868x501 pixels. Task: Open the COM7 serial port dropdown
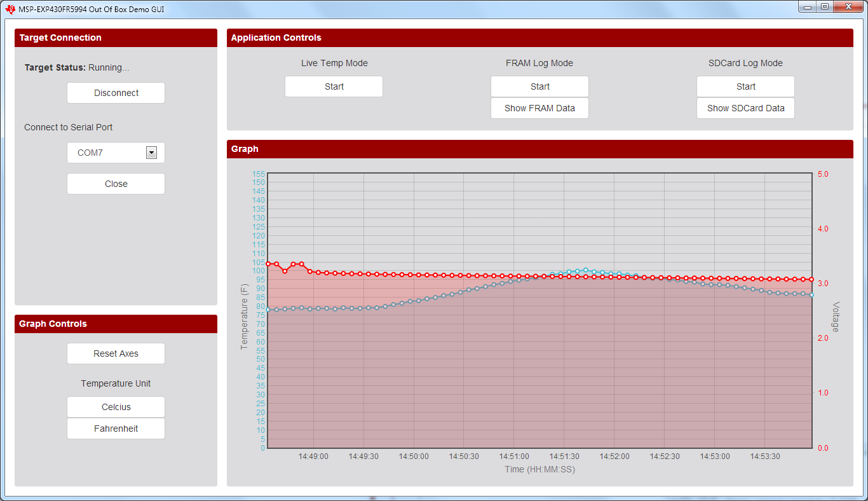(116, 153)
